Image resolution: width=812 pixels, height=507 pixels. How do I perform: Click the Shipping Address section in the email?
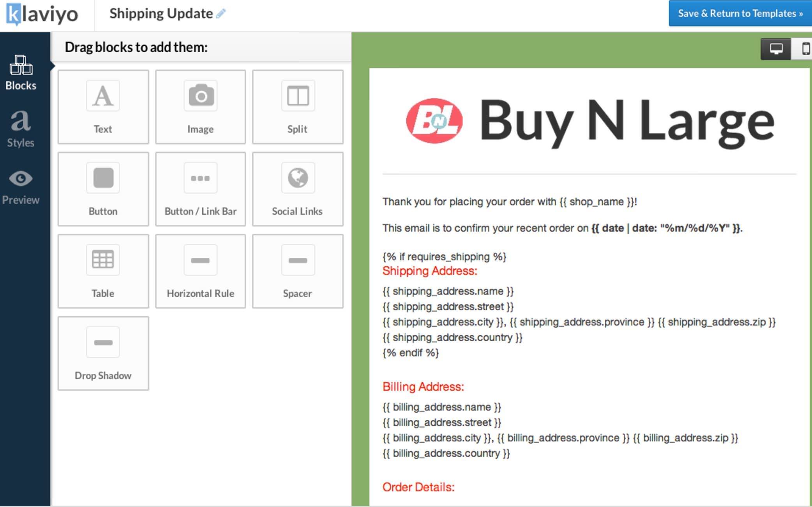pos(429,271)
